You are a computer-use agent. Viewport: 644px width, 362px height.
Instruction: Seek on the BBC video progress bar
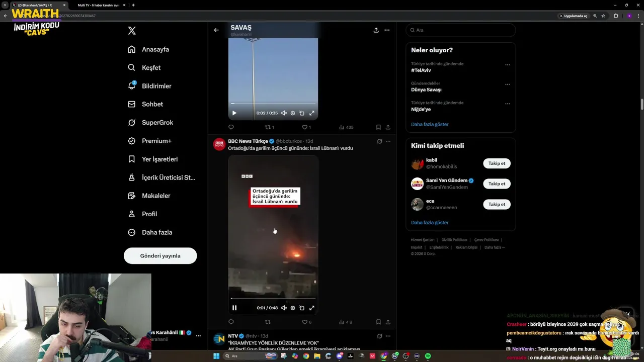(273, 298)
